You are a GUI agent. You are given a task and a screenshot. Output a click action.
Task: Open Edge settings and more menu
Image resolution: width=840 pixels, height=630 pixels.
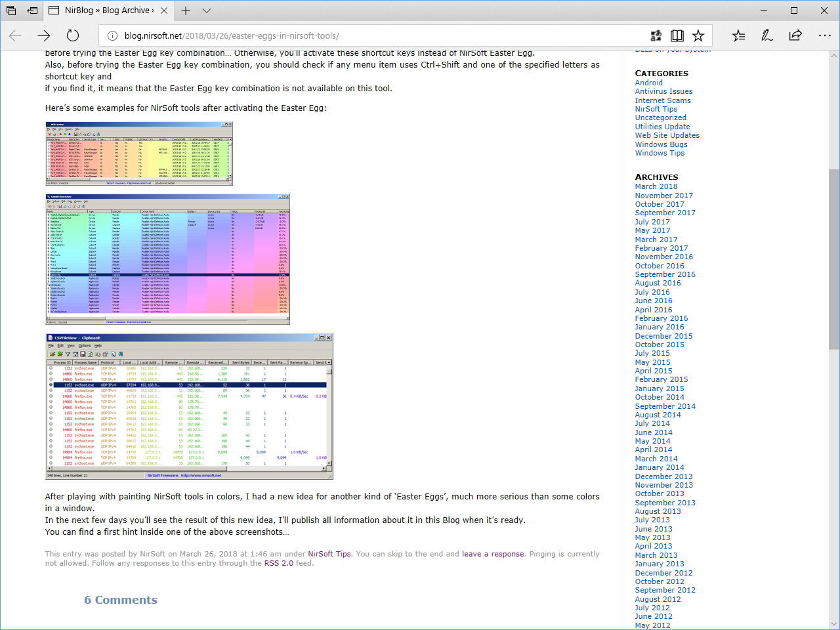pyautogui.click(x=825, y=35)
